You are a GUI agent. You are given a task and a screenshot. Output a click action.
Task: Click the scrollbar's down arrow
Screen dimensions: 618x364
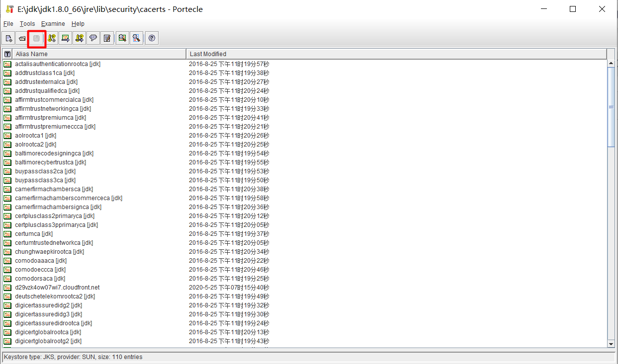click(x=612, y=344)
